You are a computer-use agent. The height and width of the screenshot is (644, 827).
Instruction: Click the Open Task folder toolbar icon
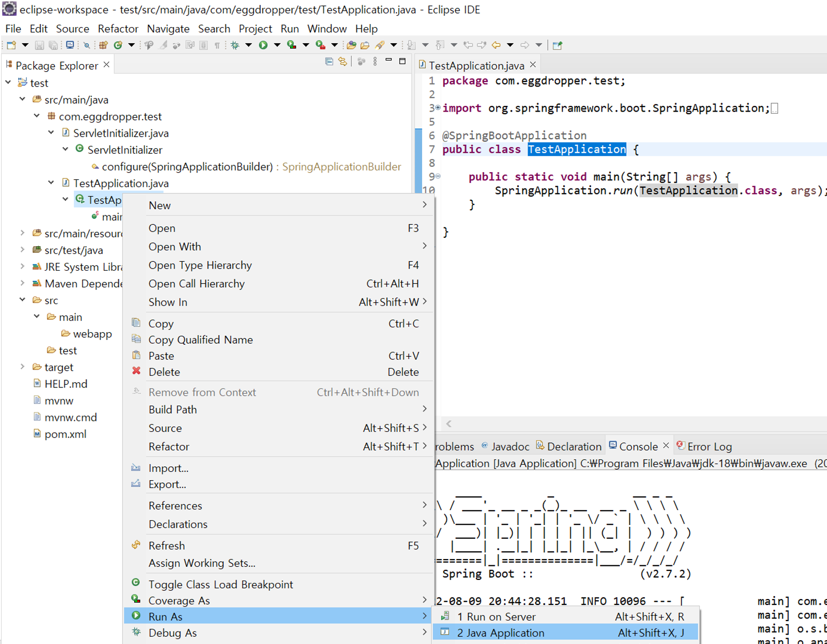[x=365, y=45]
